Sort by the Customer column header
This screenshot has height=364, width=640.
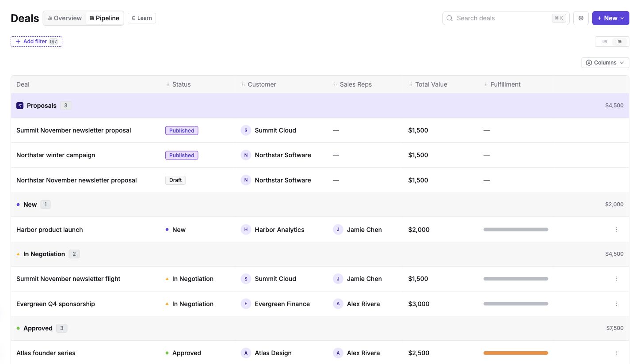click(x=262, y=84)
